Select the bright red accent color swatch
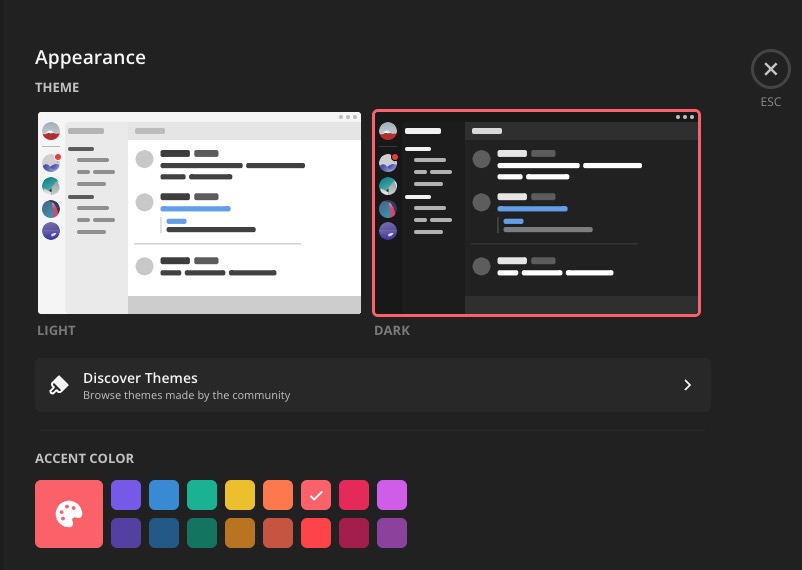Screen dimensions: 802x570 (x=316, y=532)
